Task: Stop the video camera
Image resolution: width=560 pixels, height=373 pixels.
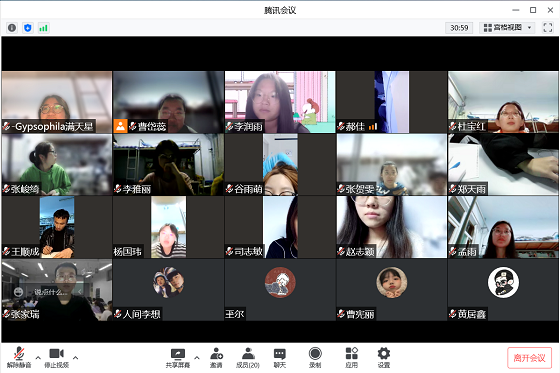Action: 56,358
